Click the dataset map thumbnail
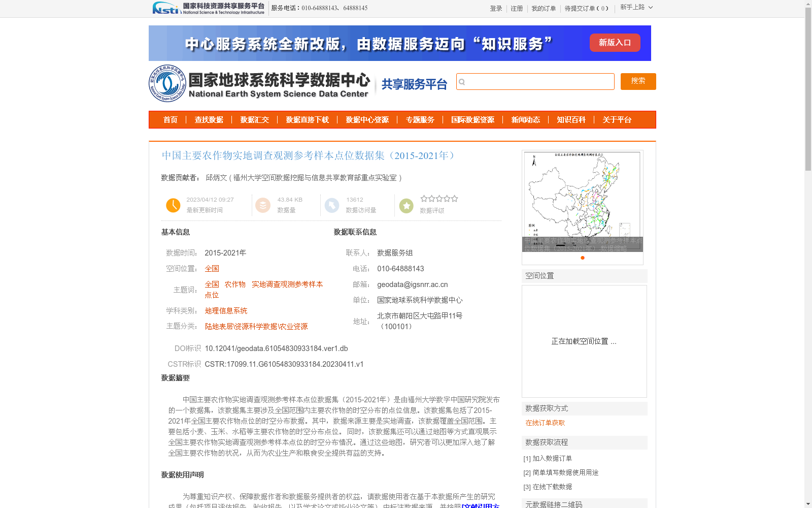 point(583,201)
